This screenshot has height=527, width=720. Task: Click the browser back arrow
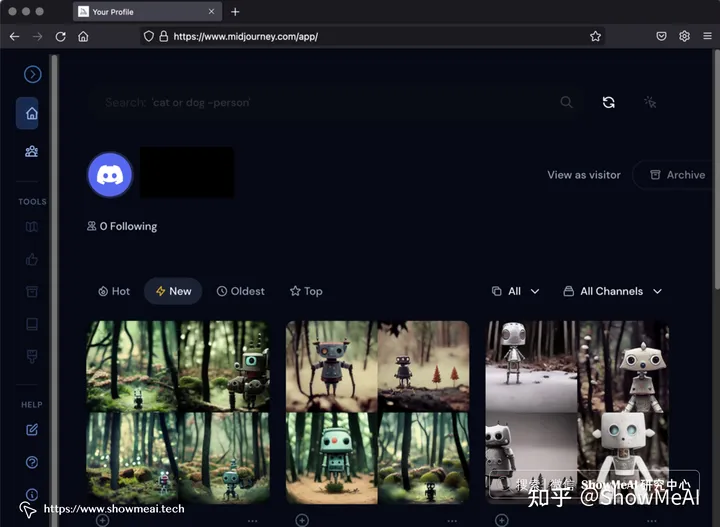click(15, 36)
